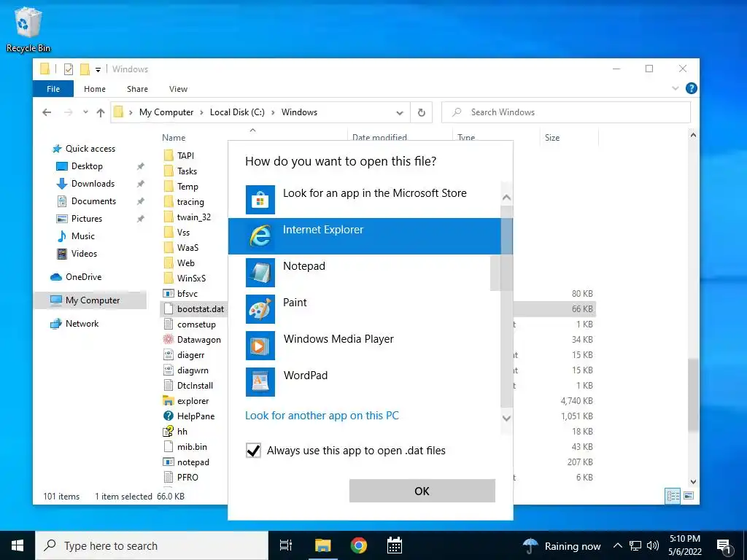The image size is (747, 560).
Task: Uncheck Always use this app for .dat files
Action: 253,451
